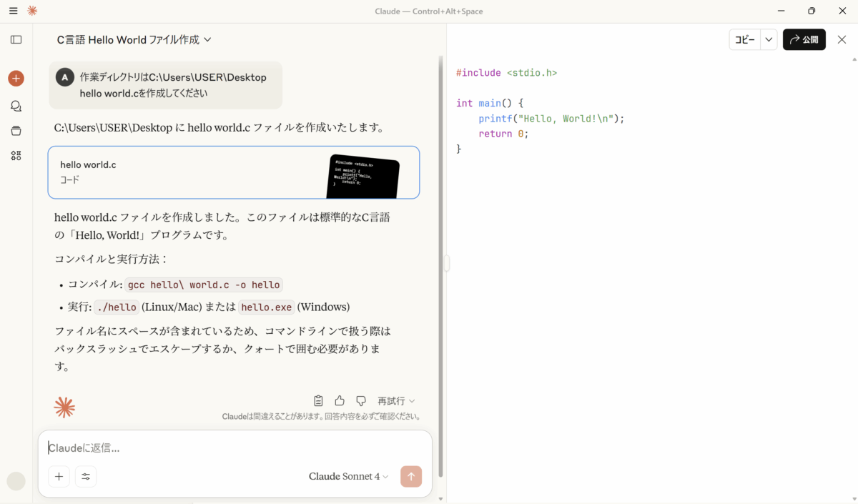
Task: Start a new chat with orange plus
Action: (x=16, y=79)
